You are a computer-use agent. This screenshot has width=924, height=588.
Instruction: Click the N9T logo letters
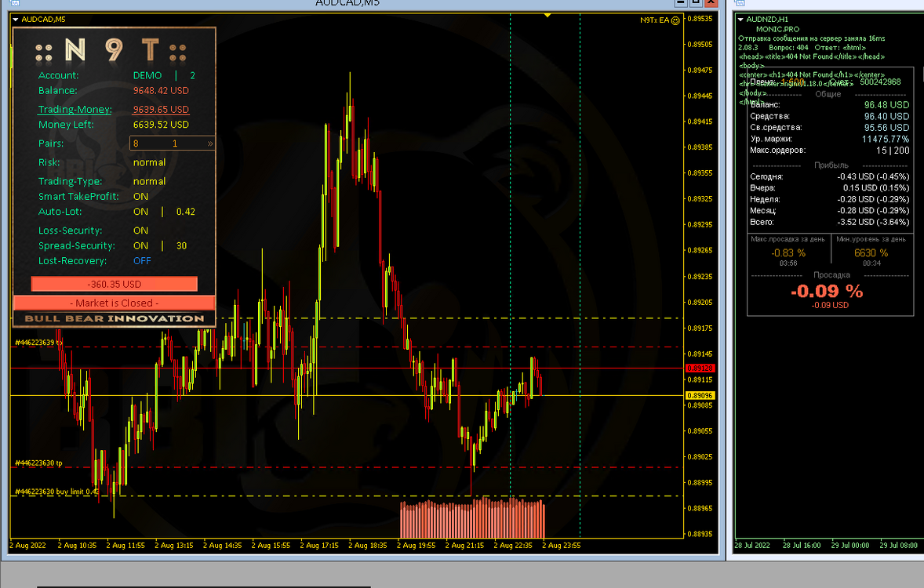pyautogui.click(x=111, y=50)
